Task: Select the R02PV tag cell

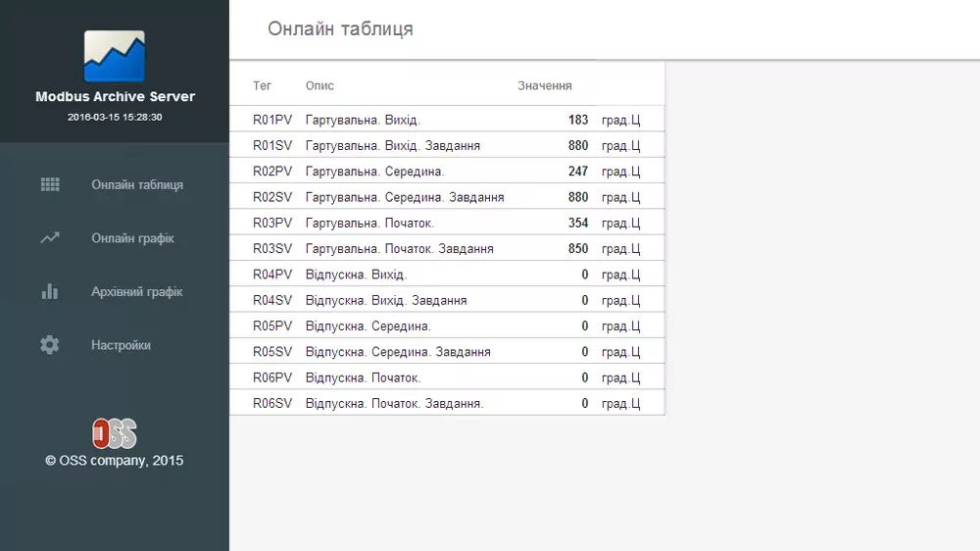Action: pyautogui.click(x=271, y=172)
